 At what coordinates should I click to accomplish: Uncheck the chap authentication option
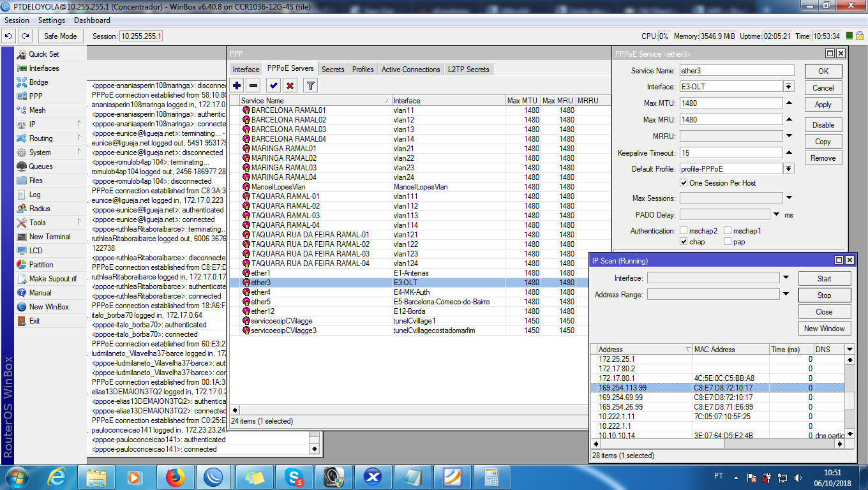(x=684, y=242)
